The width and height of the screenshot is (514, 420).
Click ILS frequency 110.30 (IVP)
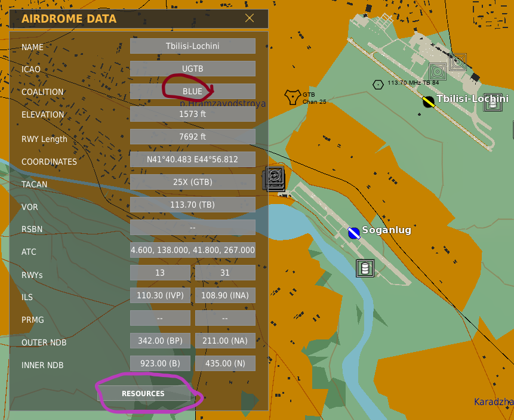point(160,295)
